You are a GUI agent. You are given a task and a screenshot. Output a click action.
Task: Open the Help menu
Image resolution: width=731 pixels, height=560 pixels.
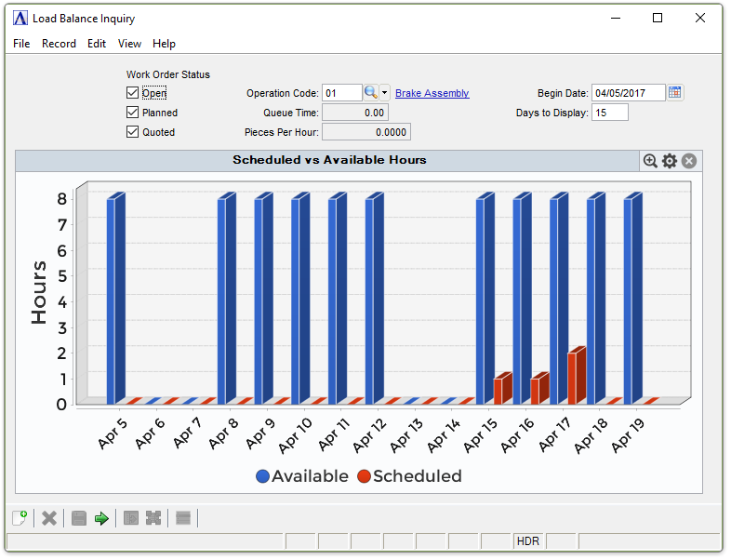[x=164, y=44]
